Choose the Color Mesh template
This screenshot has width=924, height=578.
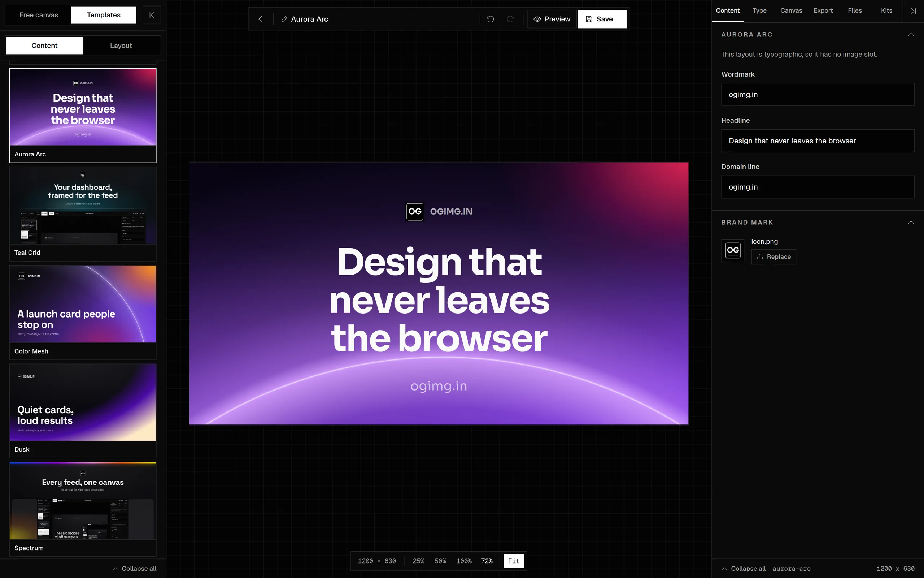point(83,312)
